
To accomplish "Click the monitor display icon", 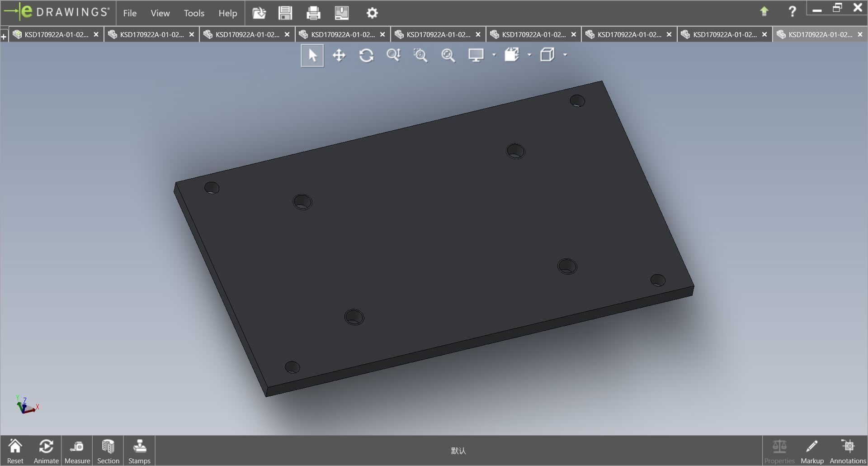I will click(x=476, y=55).
